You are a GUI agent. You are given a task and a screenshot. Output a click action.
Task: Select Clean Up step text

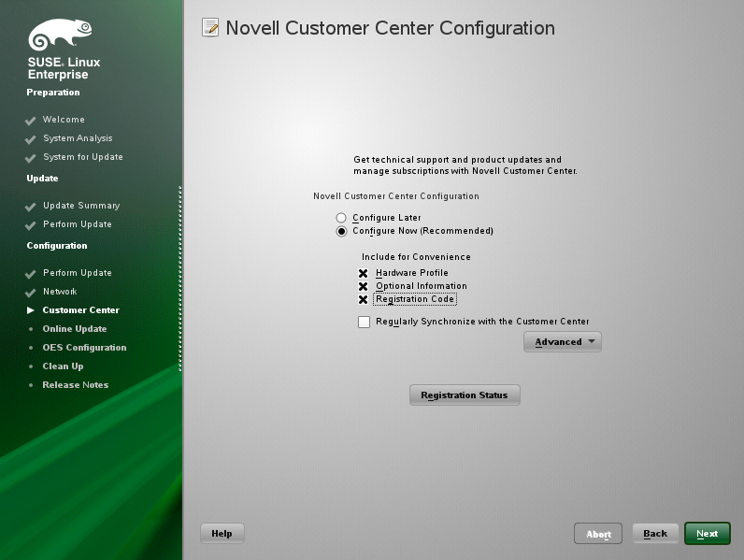64,366
